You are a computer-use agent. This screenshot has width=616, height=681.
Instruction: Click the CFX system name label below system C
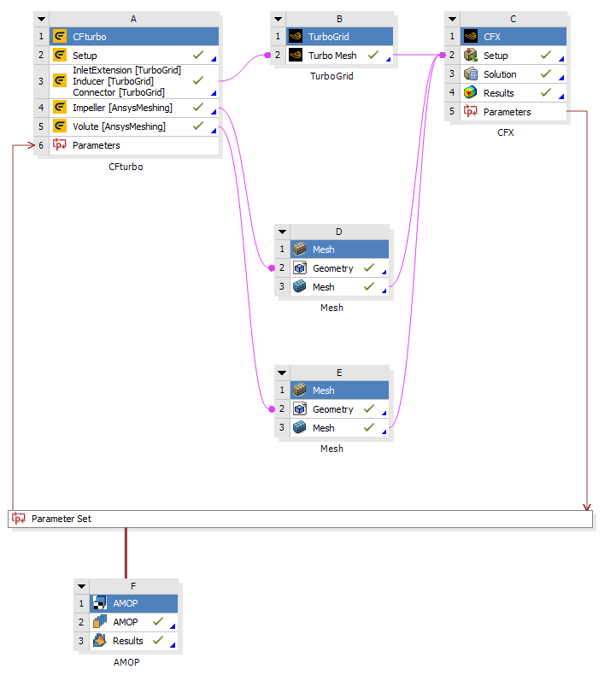[506, 132]
